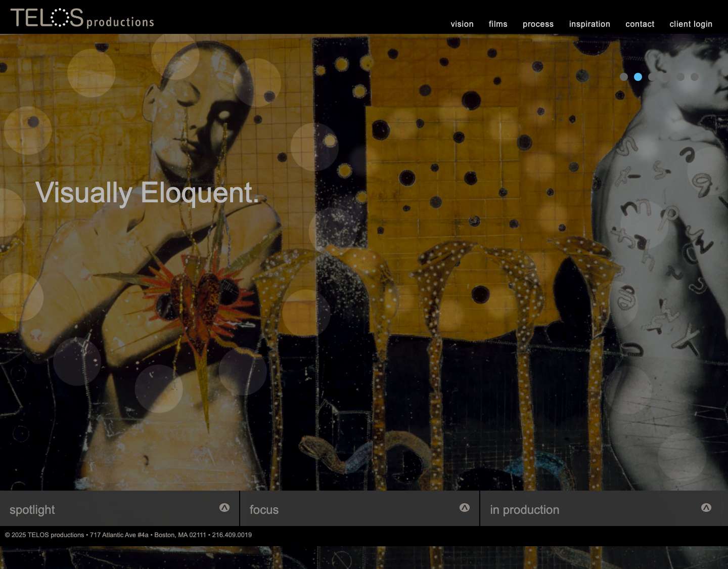Select the last carousel dot

[695, 77]
